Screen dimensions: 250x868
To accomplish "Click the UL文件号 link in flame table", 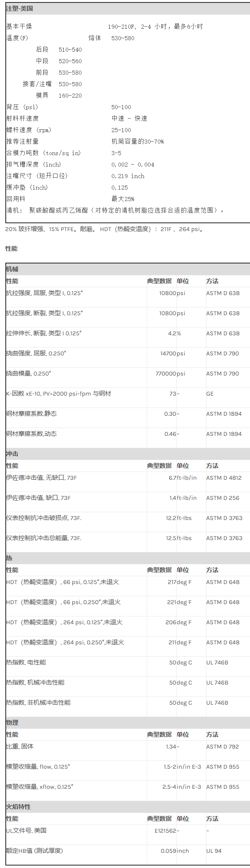I will click(9, 831).
